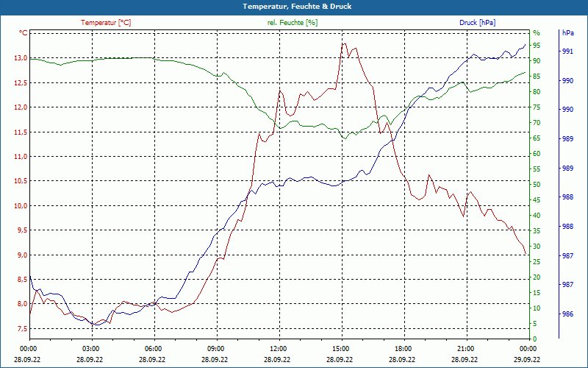Click the '06:00' time axis label
Screen dimensions: 588x368
coord(152,348)
